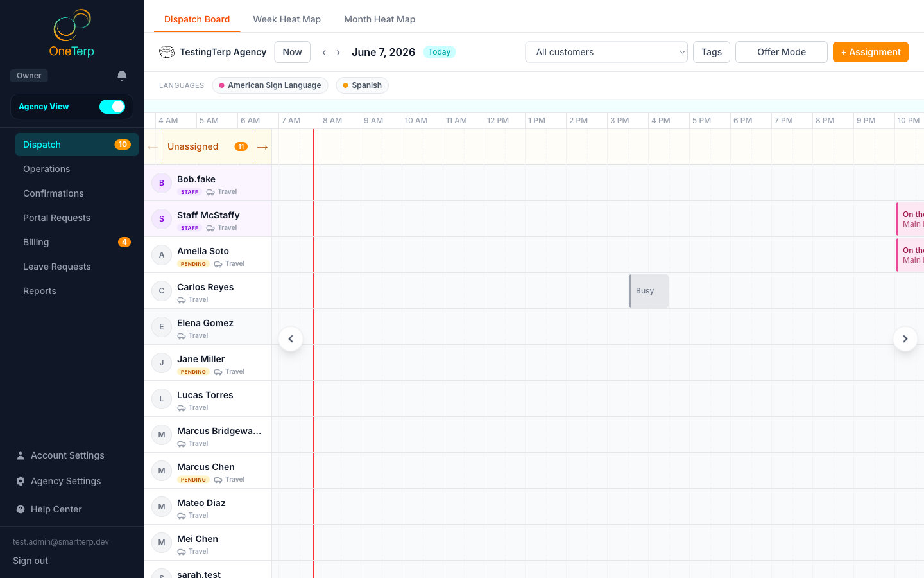This screenshot has height=578, width=924.
Task: Open Staff McStaffy's pink assignment block
Action: [910, 219]
